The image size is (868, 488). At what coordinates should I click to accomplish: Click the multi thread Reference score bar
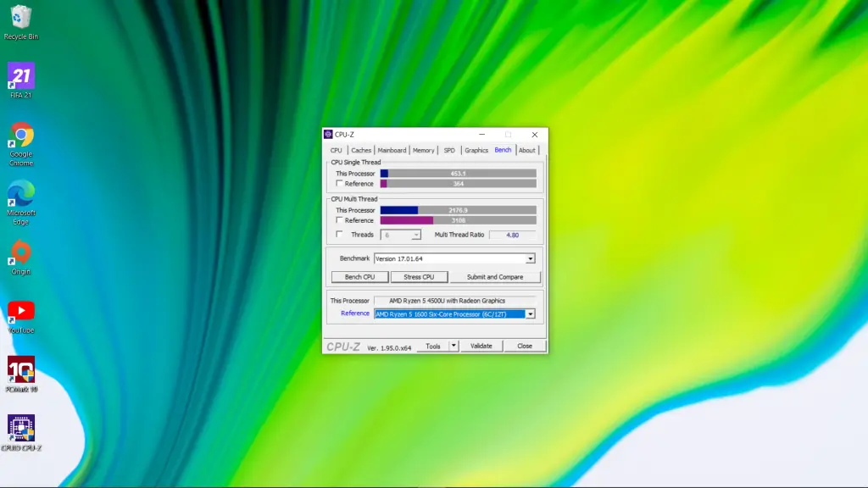pyautogui.click(x=459, y=220)
